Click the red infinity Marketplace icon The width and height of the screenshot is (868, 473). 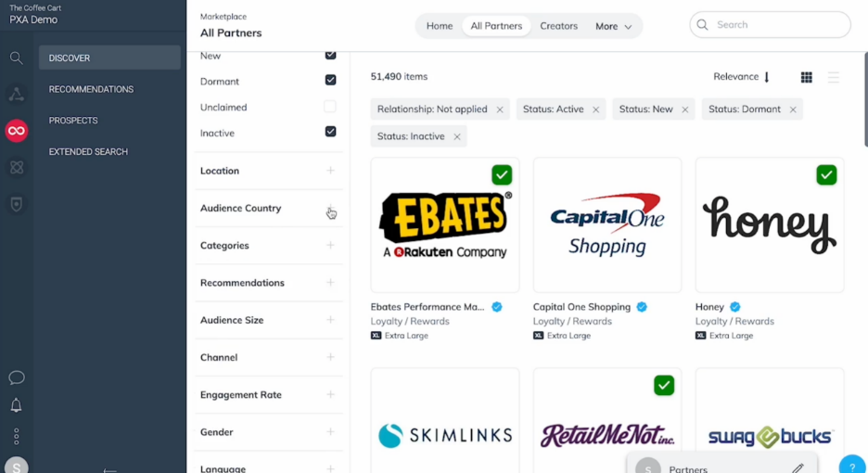click(16, 131)
